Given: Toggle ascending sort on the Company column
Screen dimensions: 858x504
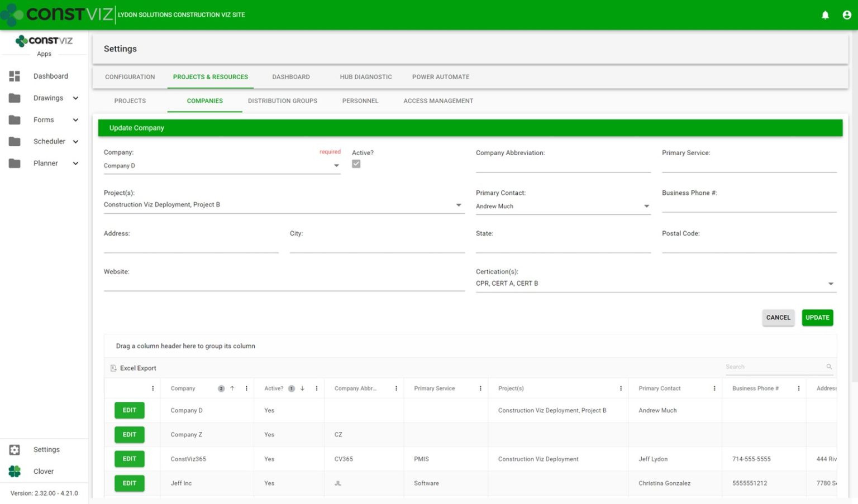Looking at the screenshot, I should point(232,388).
